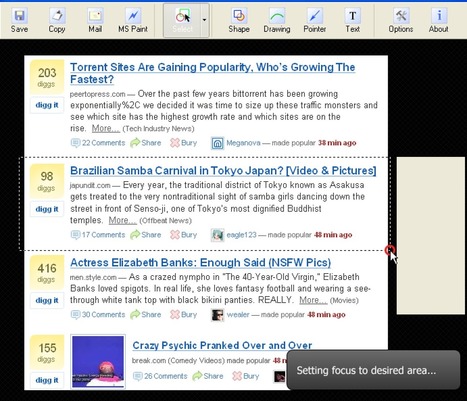
Task: Click wealer's avatar icon
Action: click(217, 315)
